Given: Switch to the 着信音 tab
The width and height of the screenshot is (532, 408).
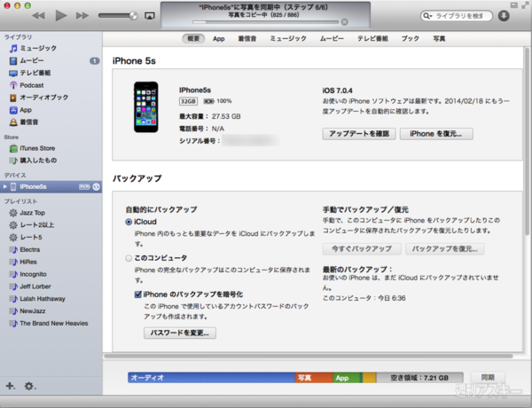Looking at the screenshot, I should 247,39.
